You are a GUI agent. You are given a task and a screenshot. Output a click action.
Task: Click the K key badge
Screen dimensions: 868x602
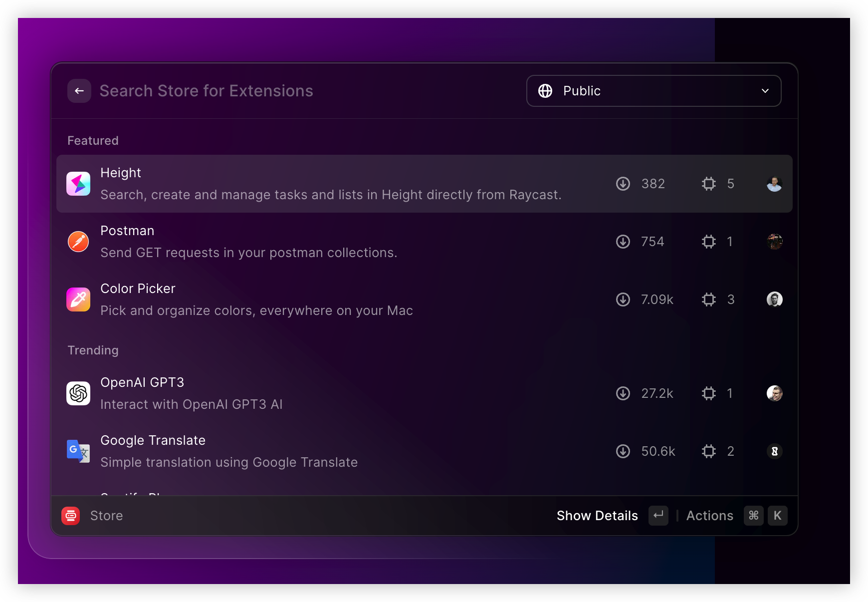click(778, 516)
